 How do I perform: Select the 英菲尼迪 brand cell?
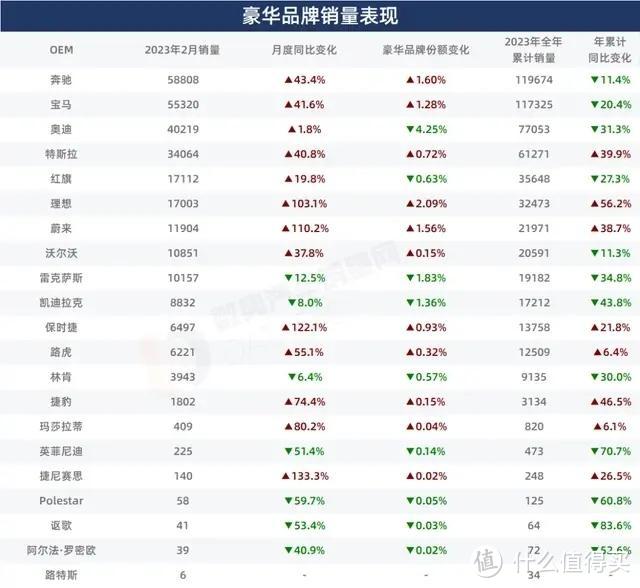(x=61, y=451)
